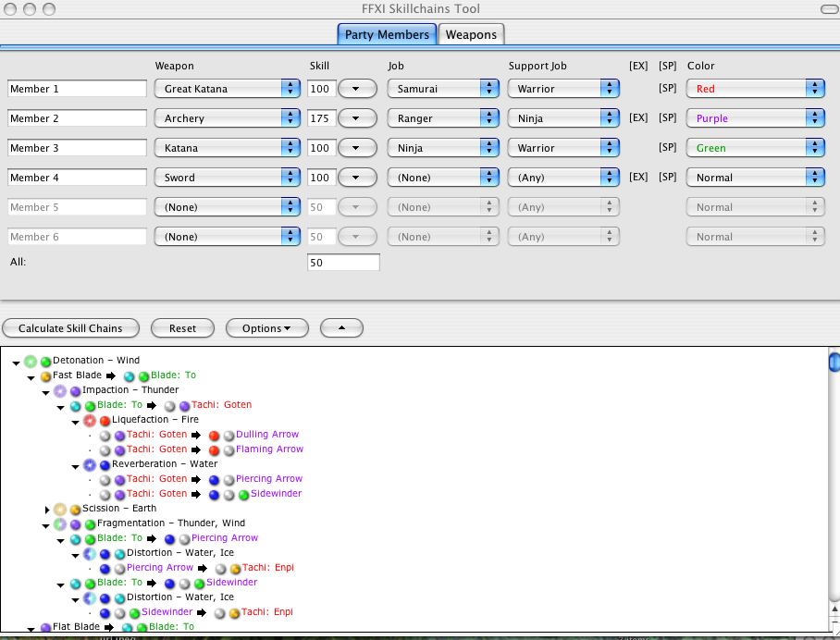
Task: Switch to the Weapons tab
Action: coord(471,35)
